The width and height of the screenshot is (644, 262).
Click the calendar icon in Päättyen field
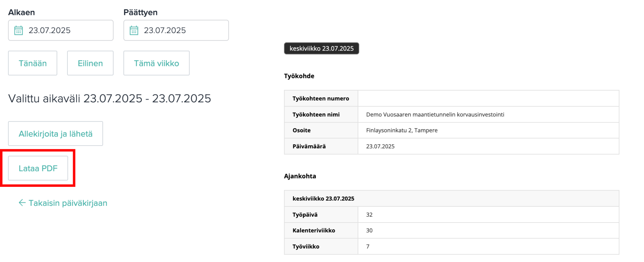(x=134, y=30)
